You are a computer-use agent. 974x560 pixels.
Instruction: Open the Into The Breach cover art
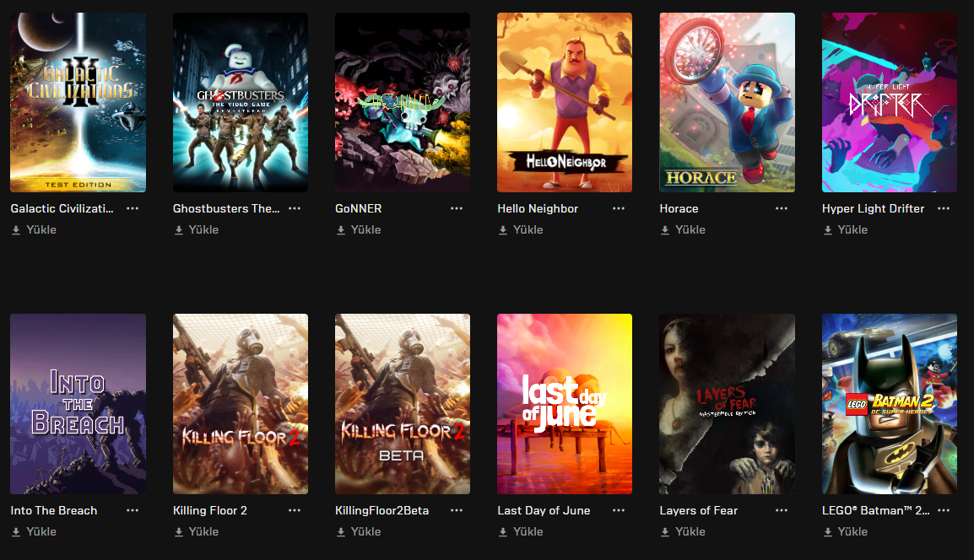coord(78,404)
